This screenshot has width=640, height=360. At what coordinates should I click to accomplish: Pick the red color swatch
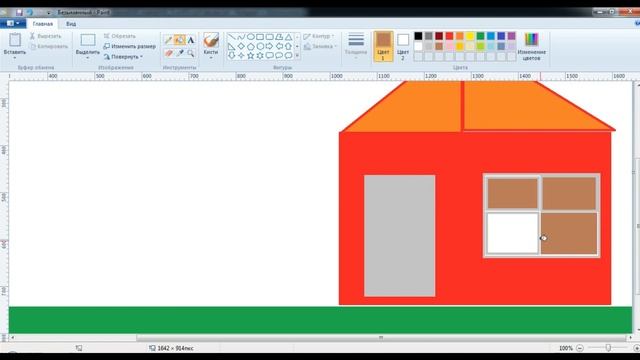(449, 36)
